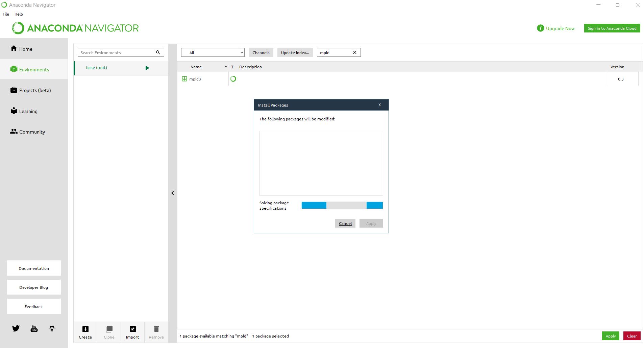Open the Documentation link

[34, 268]
